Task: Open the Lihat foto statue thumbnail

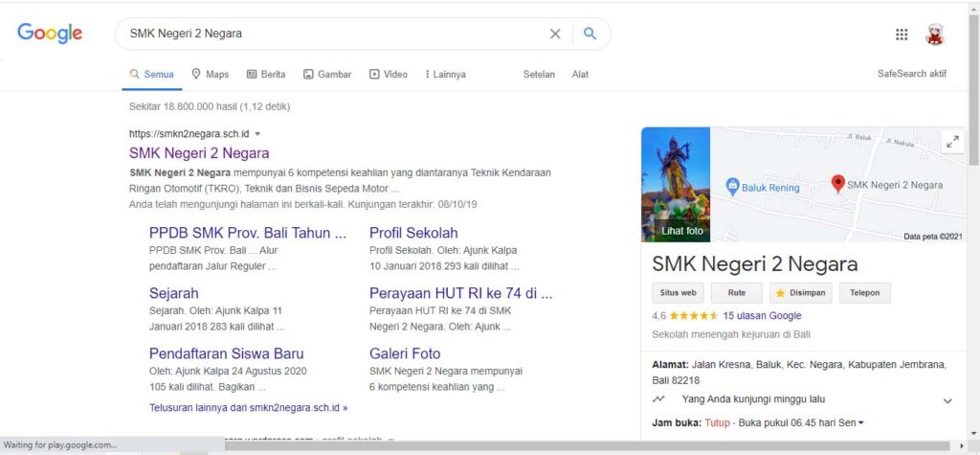Action: click(676, 185)
